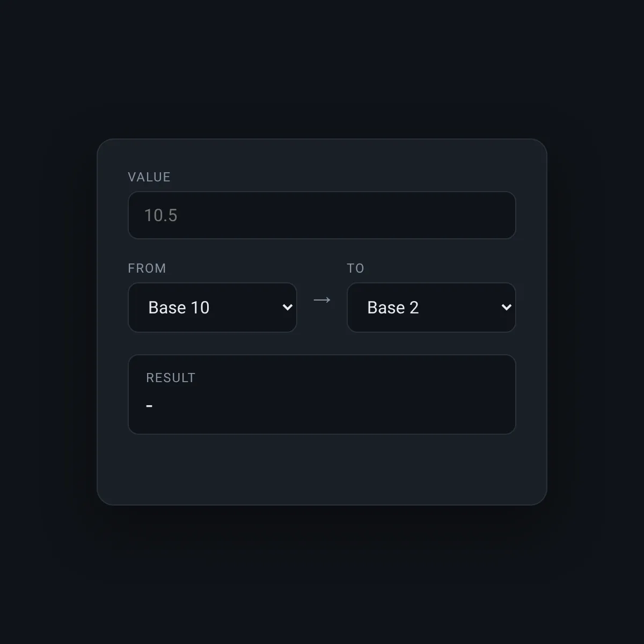Click the TO label

click(x=355, y=268)
